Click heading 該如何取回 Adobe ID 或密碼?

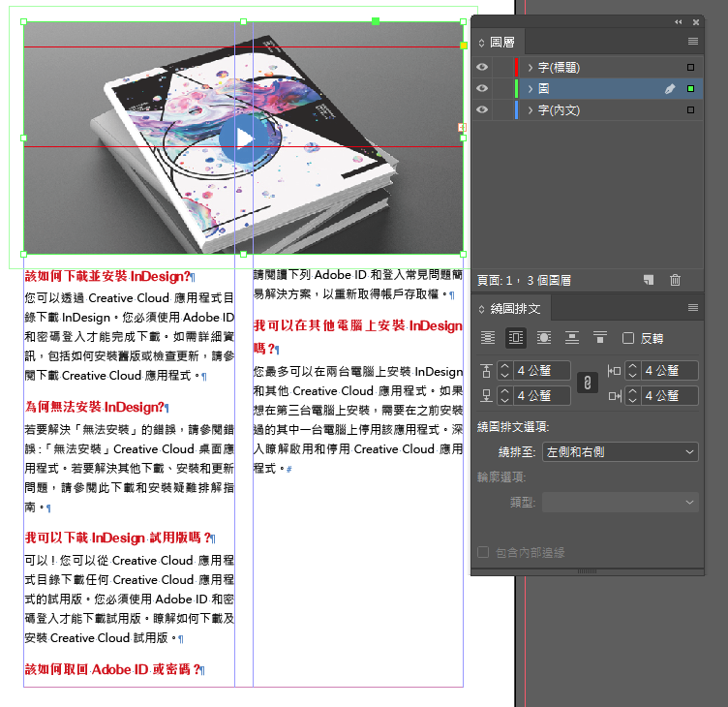[112, 669]
